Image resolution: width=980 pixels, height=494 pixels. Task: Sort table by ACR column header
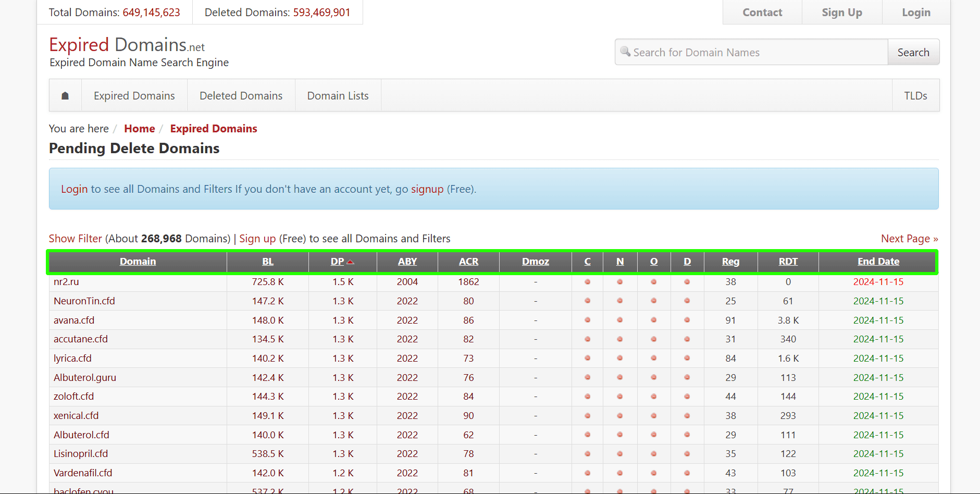tap(468, 262)
